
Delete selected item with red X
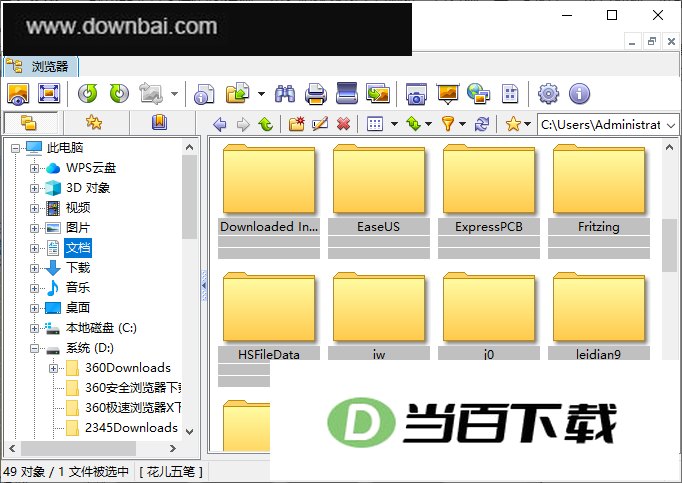(344, 124)
